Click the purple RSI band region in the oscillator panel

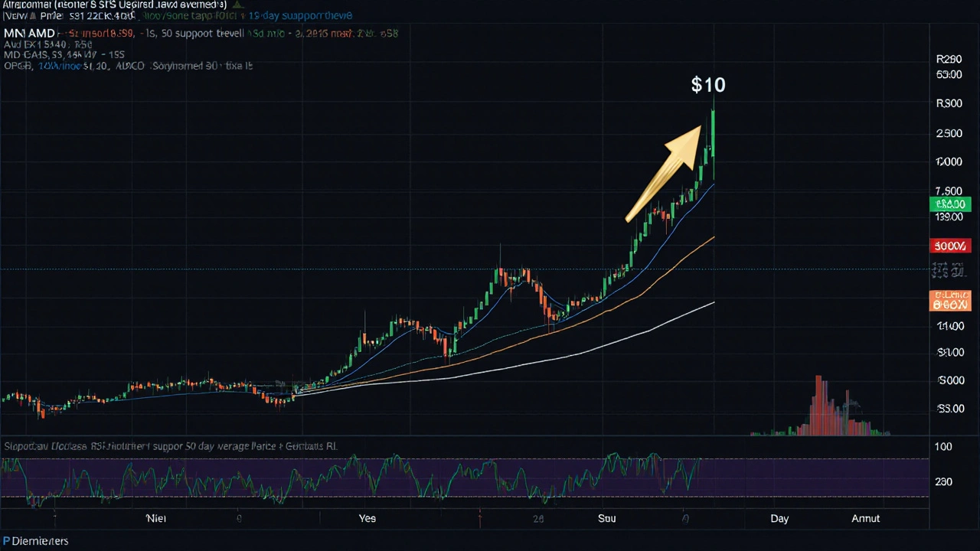coord(459,478)
